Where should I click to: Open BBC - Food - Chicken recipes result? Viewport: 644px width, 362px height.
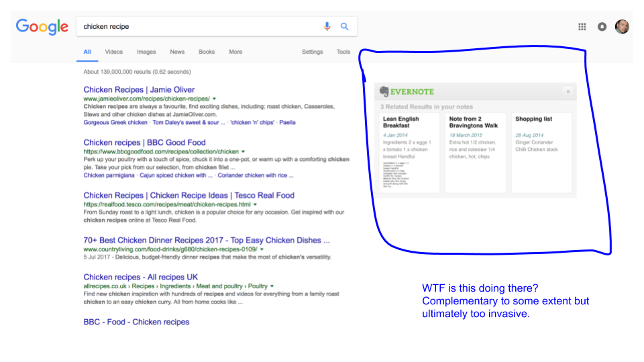pos(136,322)
